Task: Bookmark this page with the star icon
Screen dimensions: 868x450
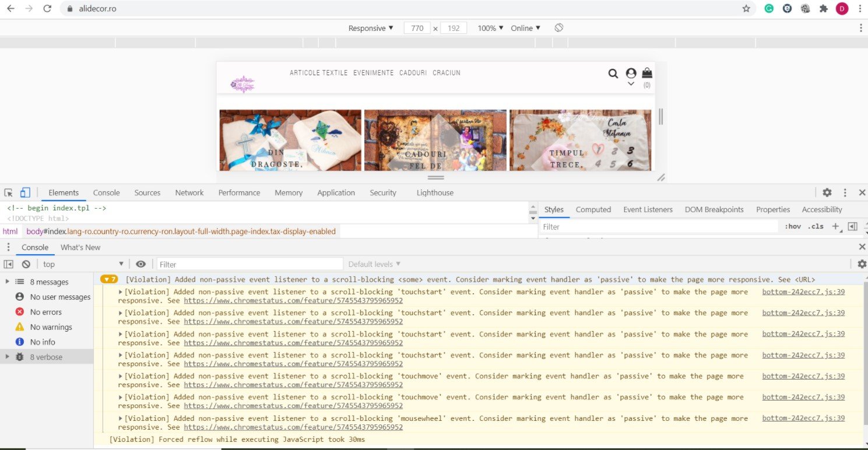Action: pos(746,9)
